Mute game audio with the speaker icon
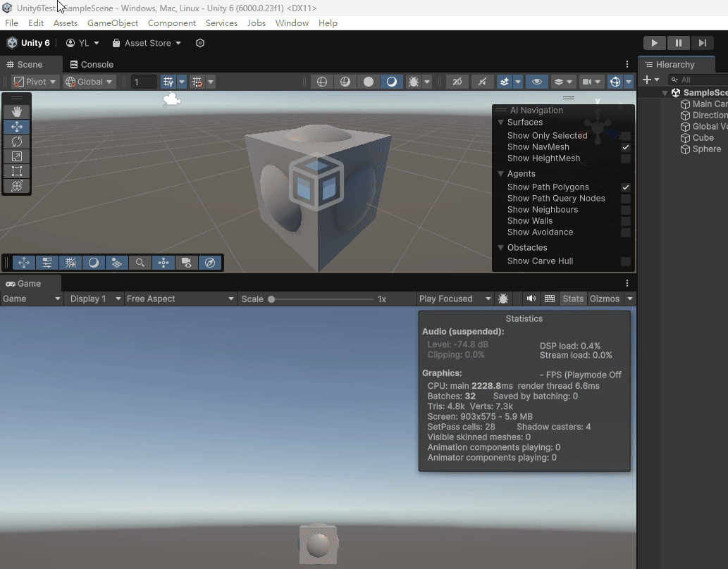This screenshot has height=569, width=728. click(x=531, y=299)
